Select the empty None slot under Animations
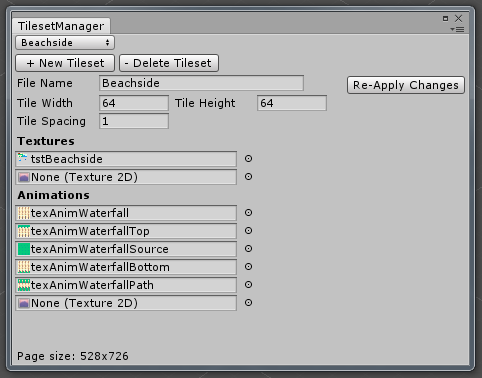The height and width of the screenshot is (378, 482). coord(126,303)
